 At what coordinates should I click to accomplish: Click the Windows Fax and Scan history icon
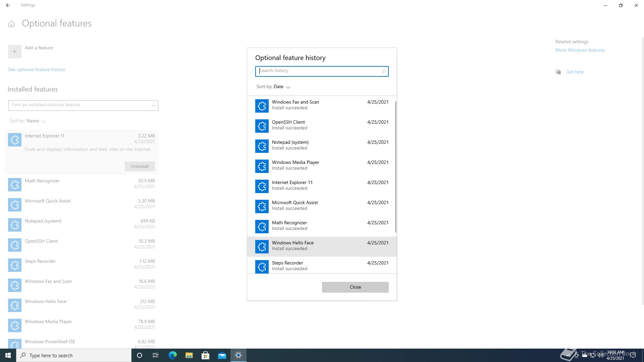click(x=262, y=106)
